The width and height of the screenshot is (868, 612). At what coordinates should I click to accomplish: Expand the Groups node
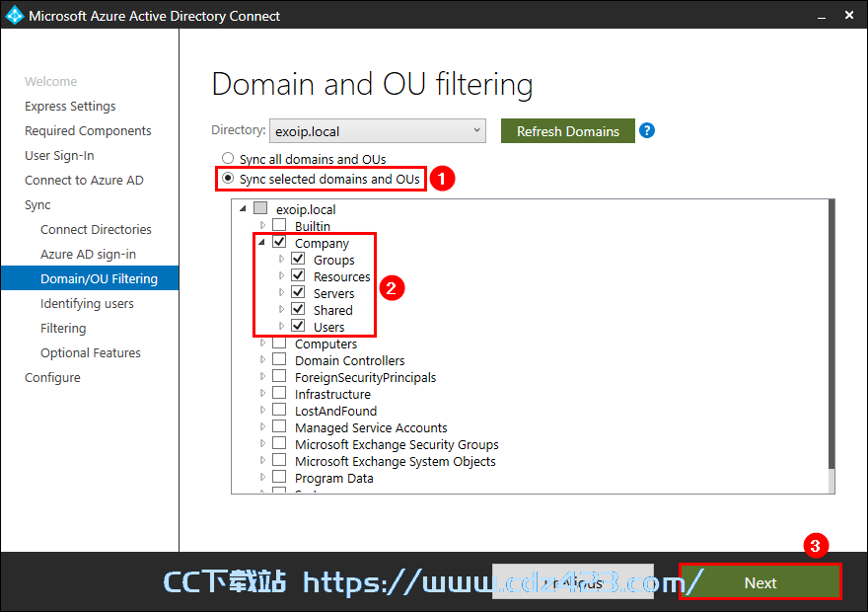coord(281,259)
